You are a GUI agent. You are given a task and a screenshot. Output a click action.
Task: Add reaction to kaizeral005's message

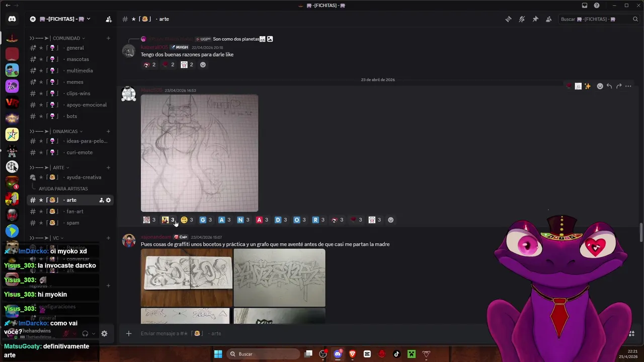pyautogui.click(x=203, y=64)
